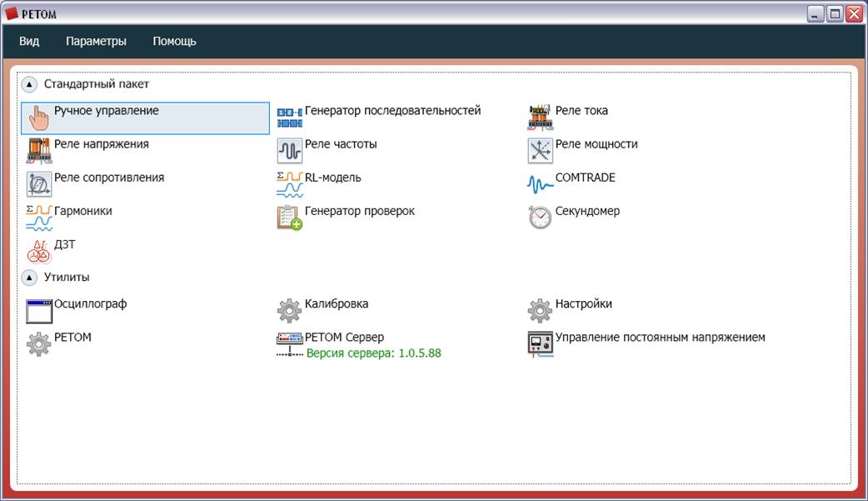The height and width of the screenshot is (501, 868).
Task: Collapse the Стандартный пакет section arrow
Action: coord(29,84)
